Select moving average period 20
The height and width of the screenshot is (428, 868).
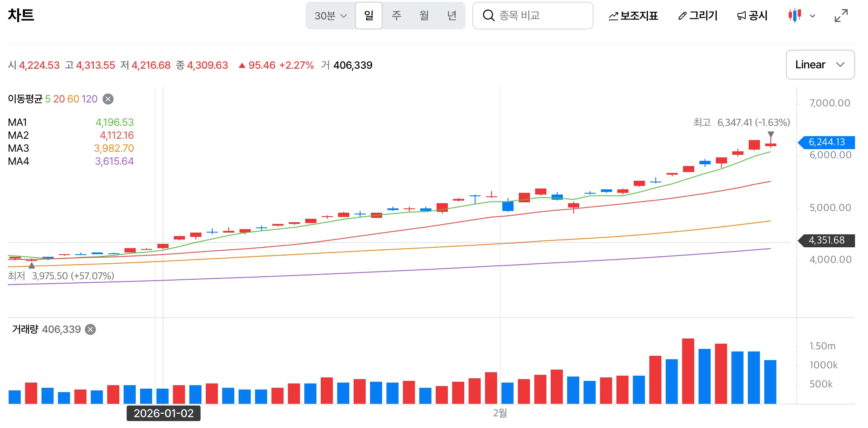[x=59, y=99]
